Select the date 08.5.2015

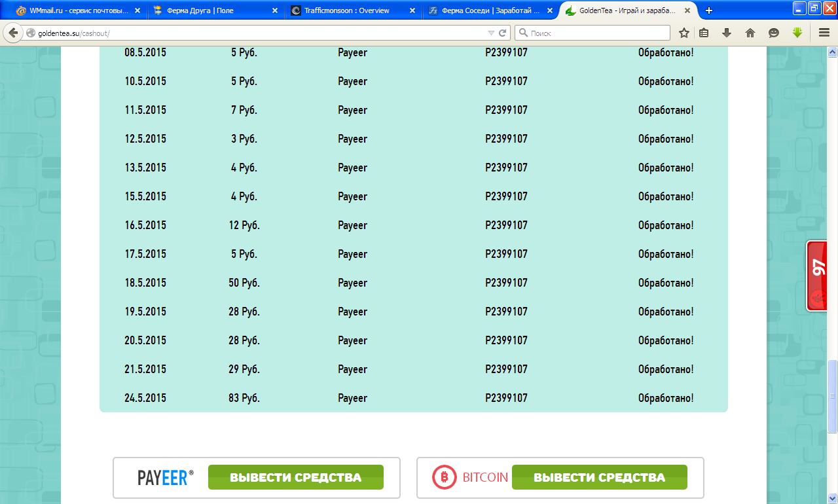(145, 52)
